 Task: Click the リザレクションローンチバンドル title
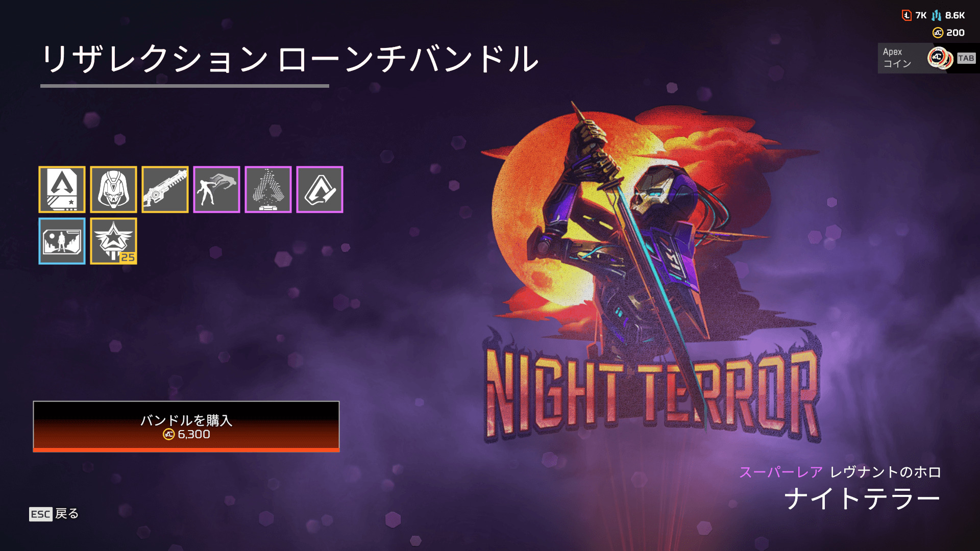pyautogui.click(x=290, y=59)
